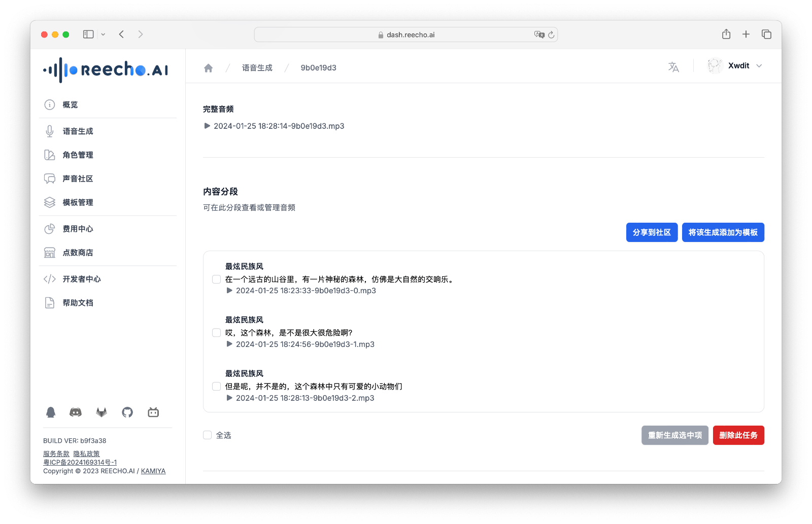
Task: Open 帮助文档 from the sidebar menu
Action: pyautogui.click(x=49, y=302)
